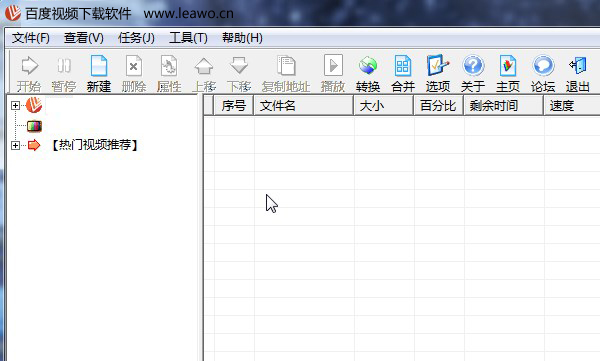Click the 退出 (Exit) door icon
This screenshot has height=361, width=600.
pos(578,65)
